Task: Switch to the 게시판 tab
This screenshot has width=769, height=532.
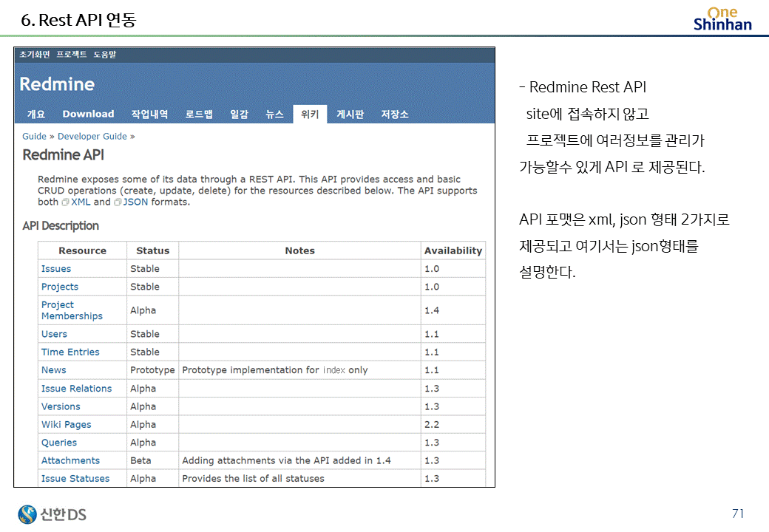Action: tap(350, 114)
